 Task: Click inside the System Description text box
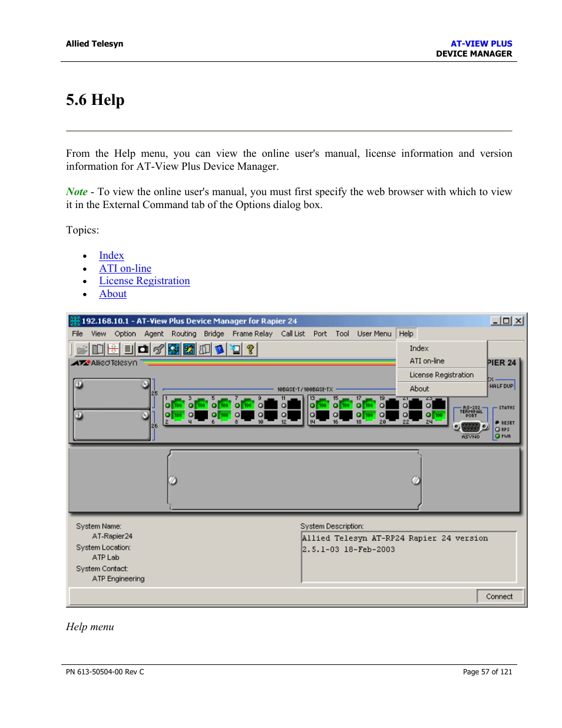(409, 557)
